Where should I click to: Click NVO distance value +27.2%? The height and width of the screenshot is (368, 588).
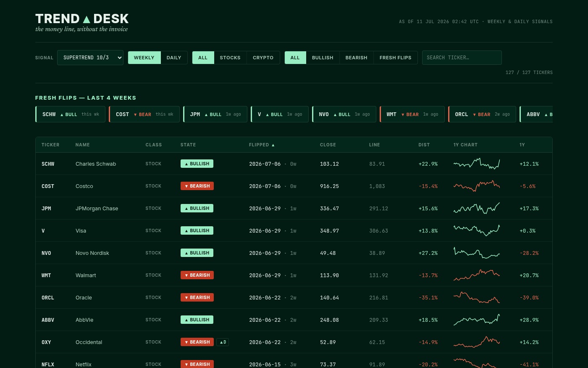point(428,253)
